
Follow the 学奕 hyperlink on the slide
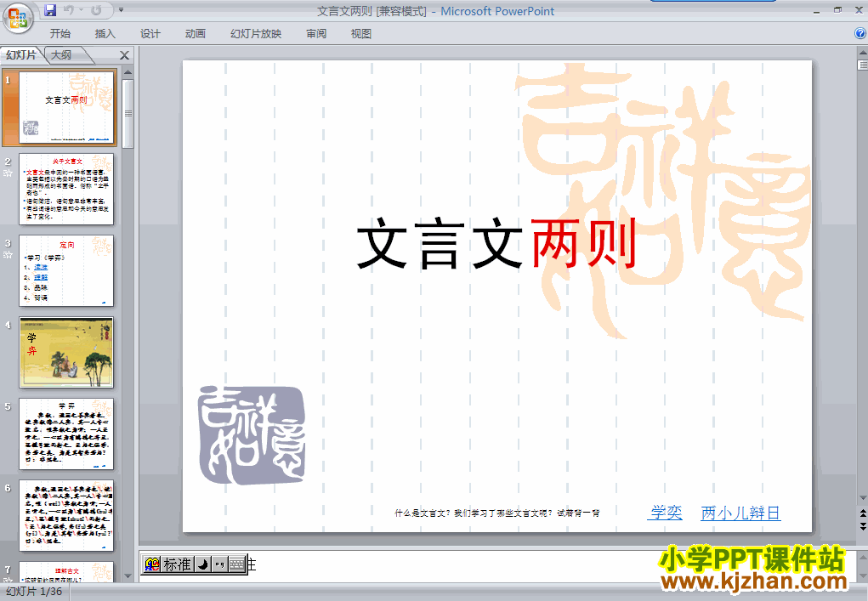[x=667, y=513]
